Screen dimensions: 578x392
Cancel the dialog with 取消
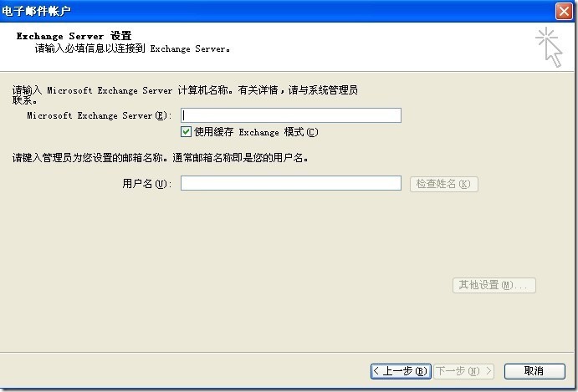click(535, 371)
